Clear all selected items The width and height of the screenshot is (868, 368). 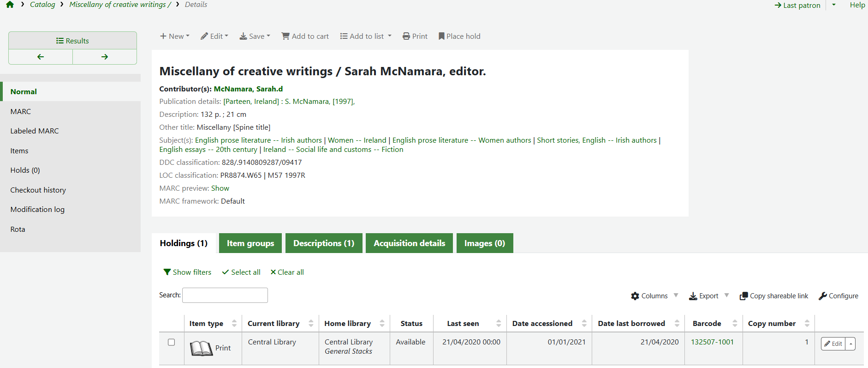(x=287, y=272)
